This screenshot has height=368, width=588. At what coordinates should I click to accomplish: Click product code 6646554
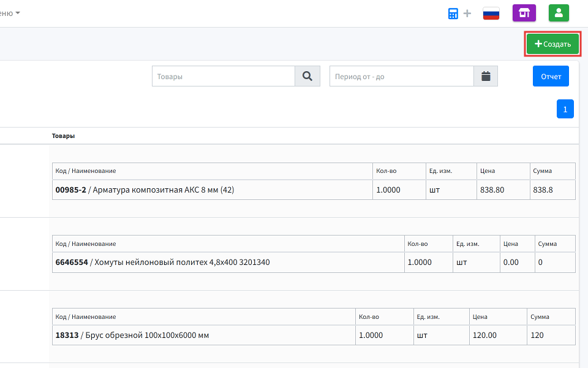pos(72,263)
